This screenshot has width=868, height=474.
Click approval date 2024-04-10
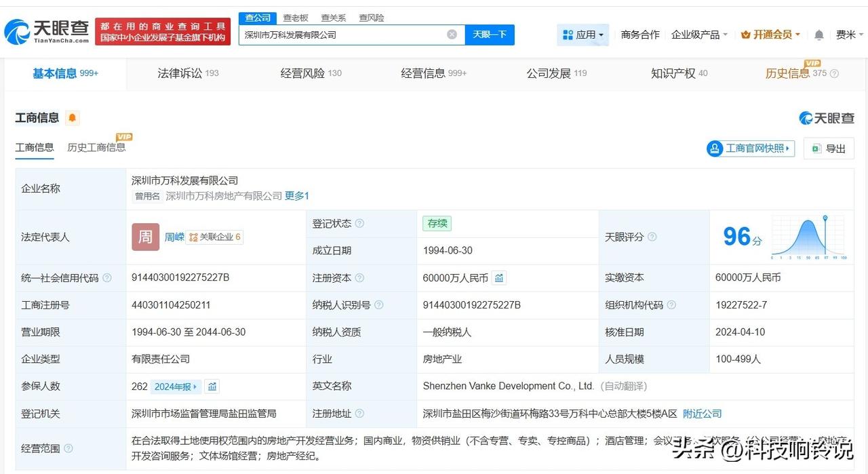741,332
